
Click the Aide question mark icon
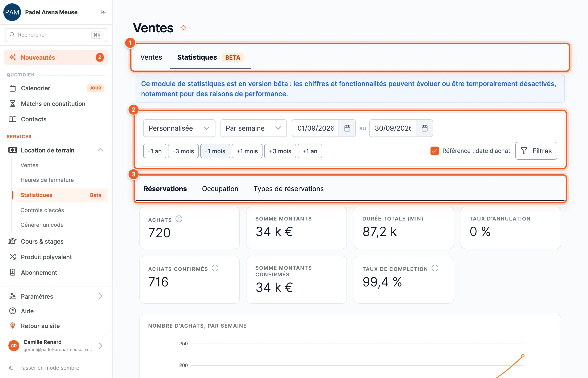coord(13,311)
